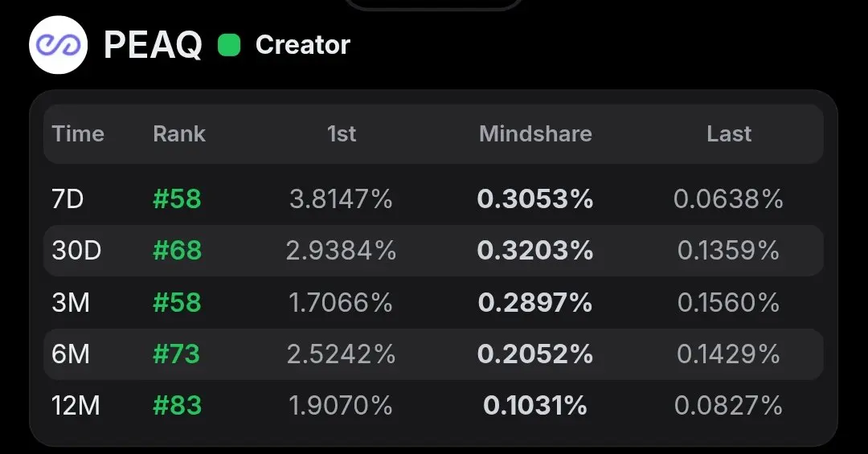Click the 3.8147% first place value

[341, 198]
